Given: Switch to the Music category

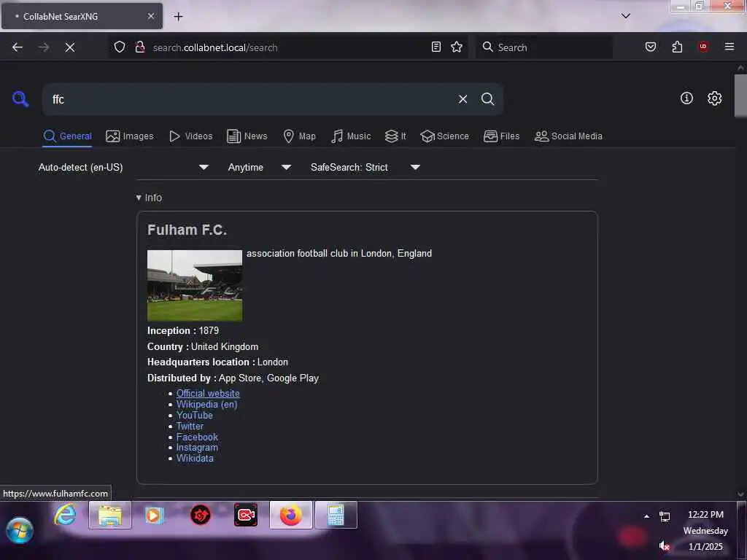Looking at the screenshot, I should pyautogui.click(x=351, y=136).
